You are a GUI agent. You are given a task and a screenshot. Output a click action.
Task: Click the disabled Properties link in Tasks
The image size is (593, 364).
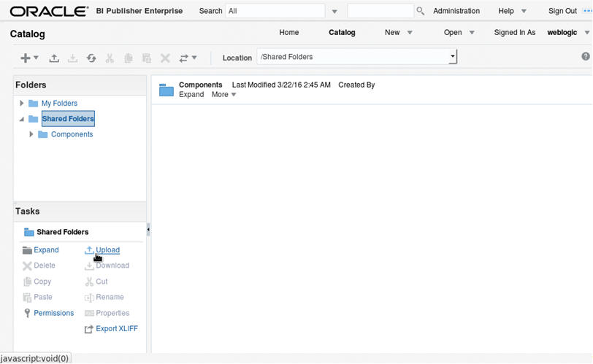coord(112,313)
